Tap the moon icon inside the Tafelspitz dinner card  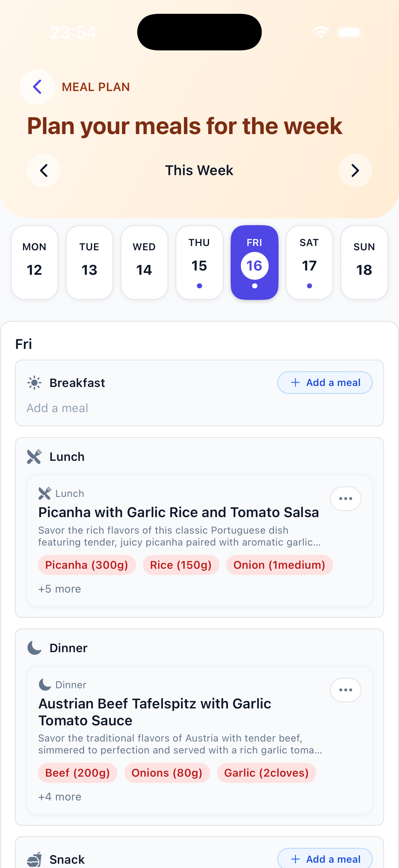44,684
